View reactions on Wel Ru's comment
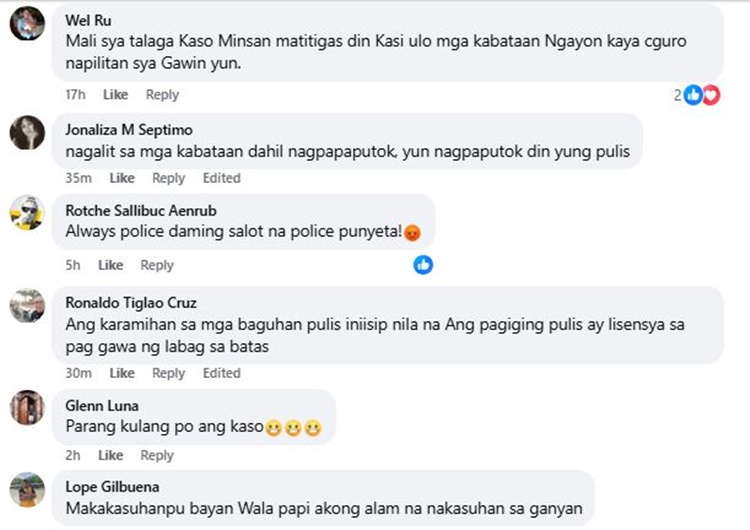Screen dimensions: 750x530 click(698, 95)
